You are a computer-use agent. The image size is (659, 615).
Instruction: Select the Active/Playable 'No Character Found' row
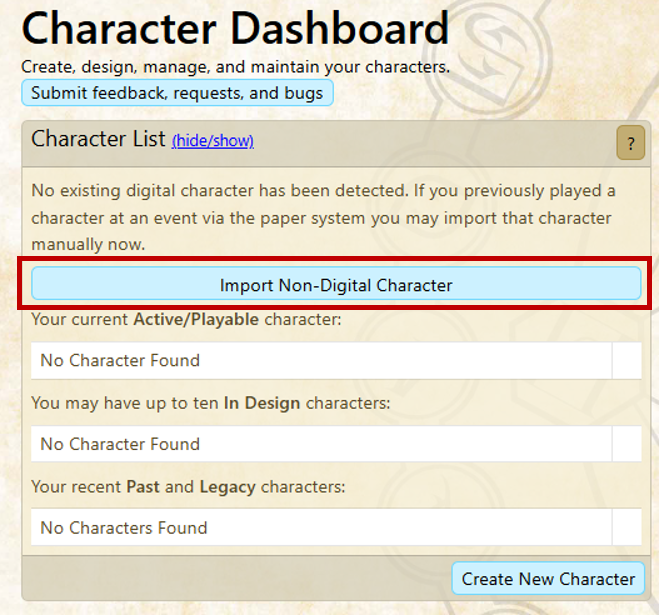click(x=320, y=360)
